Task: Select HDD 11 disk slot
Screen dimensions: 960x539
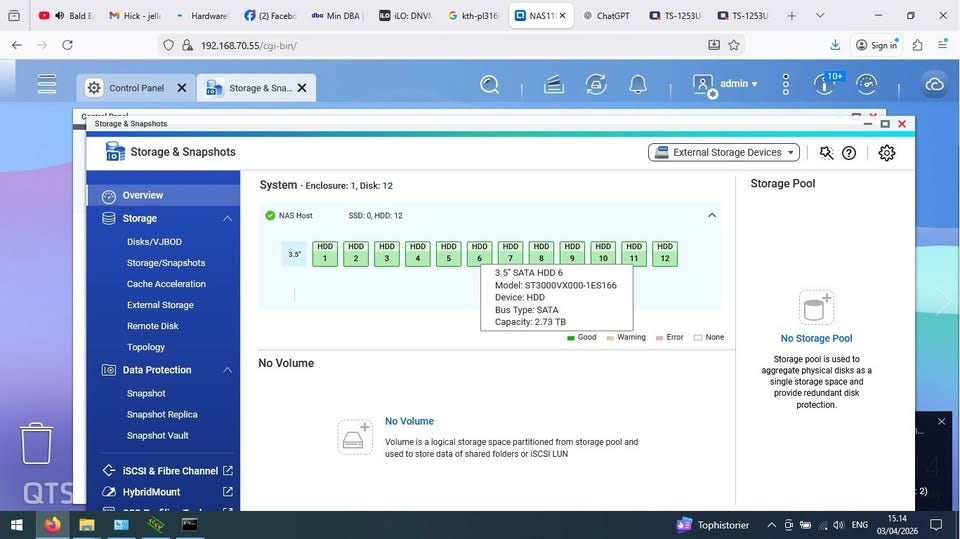Action: [x=634, y=253]
